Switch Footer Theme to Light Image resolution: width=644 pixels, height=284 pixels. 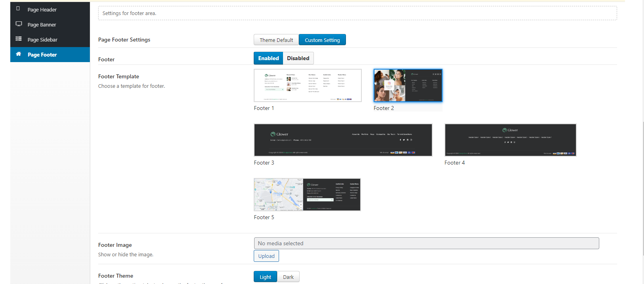(265, 277)
